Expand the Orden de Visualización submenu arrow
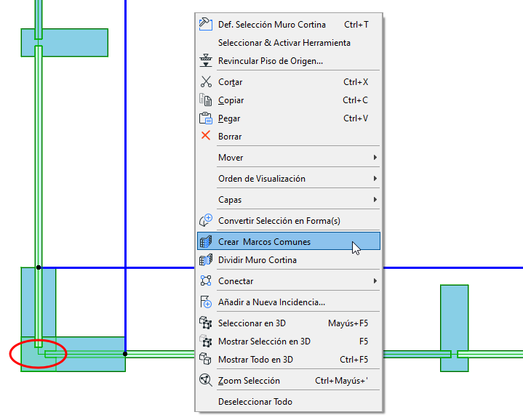Screen dimensions: 523x420 (375, 179)
